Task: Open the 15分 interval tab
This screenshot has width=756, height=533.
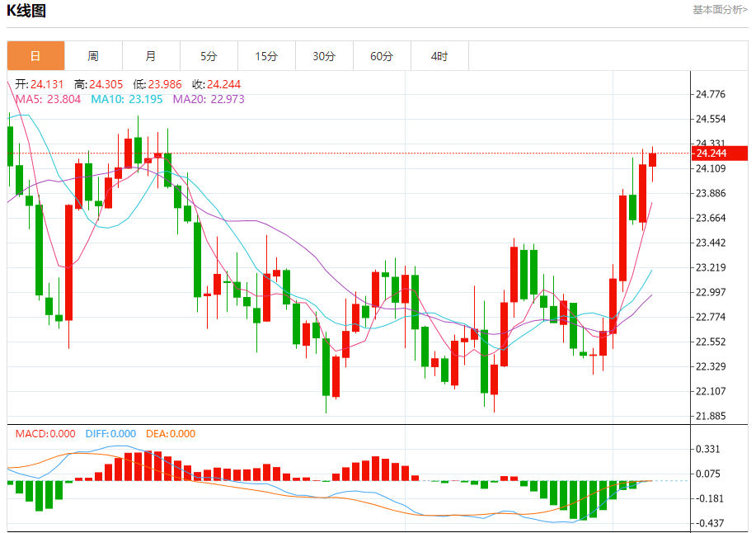Action: coord(266,56)
